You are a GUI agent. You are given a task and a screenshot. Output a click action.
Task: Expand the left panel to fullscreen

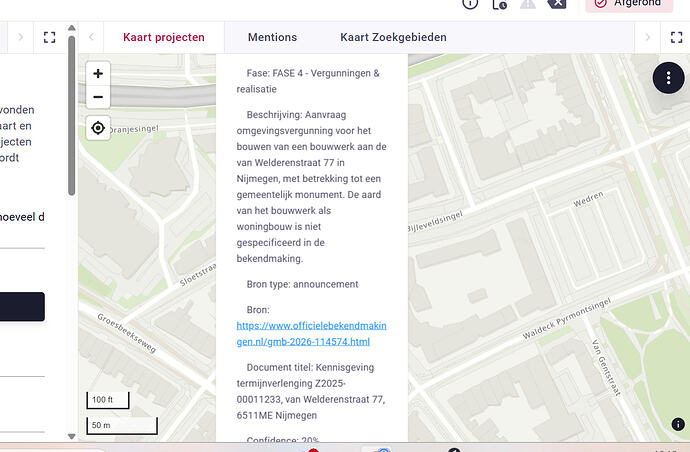pyautogui.click(x=49, y=38)
